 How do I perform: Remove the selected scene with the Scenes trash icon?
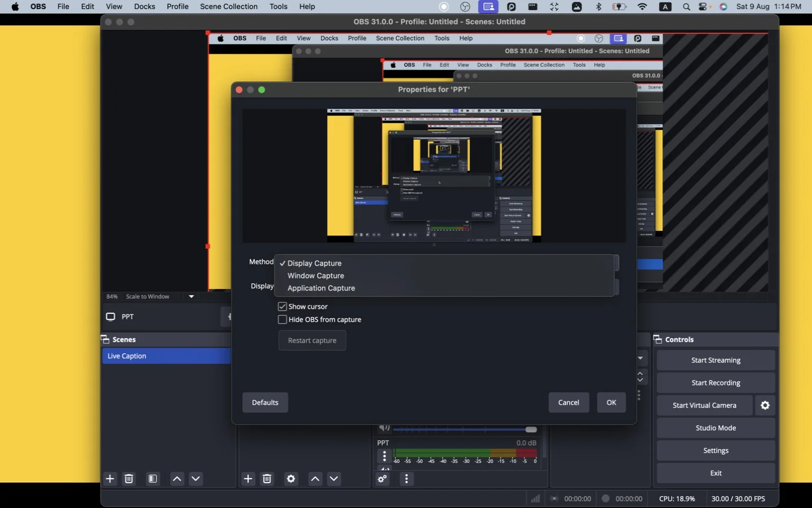coord(129,479)
